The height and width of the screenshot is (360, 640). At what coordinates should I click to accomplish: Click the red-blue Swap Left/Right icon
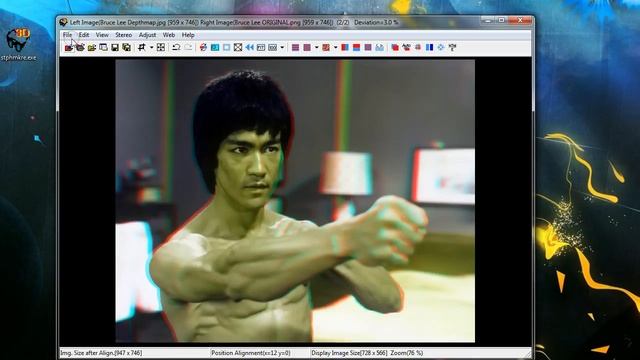click(x=203, y=48)
